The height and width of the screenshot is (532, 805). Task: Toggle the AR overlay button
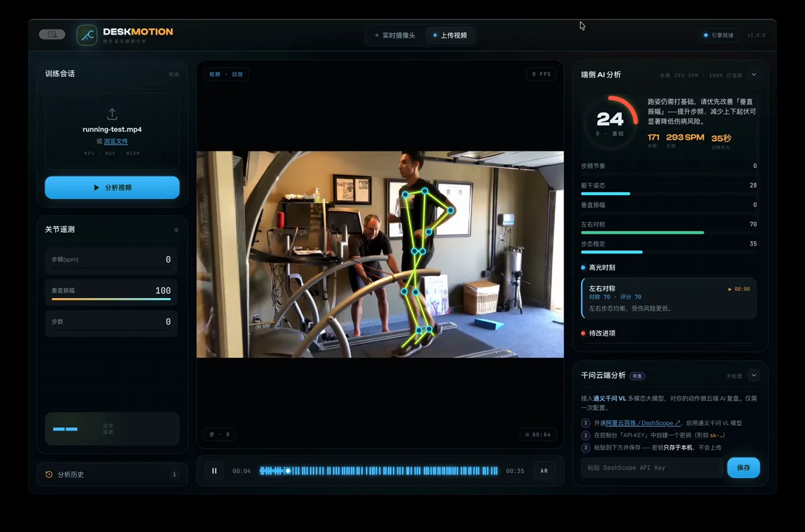pos(544,471)
